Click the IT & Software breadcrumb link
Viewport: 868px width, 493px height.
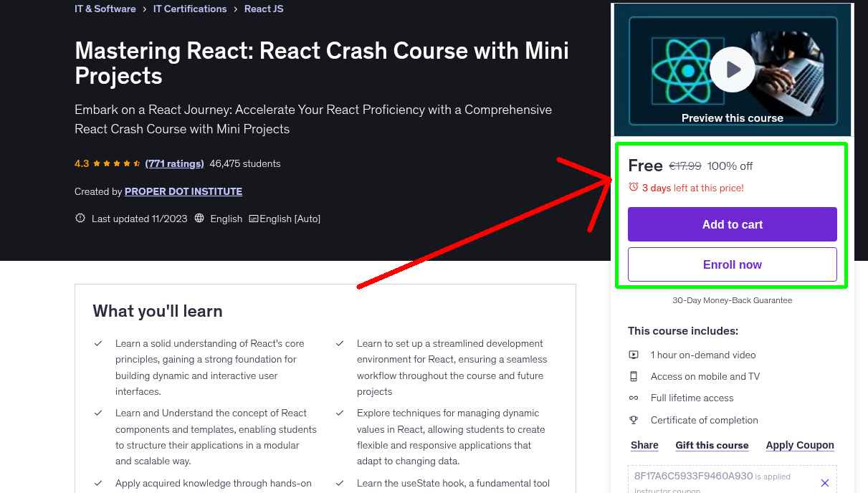click(105, 9)
